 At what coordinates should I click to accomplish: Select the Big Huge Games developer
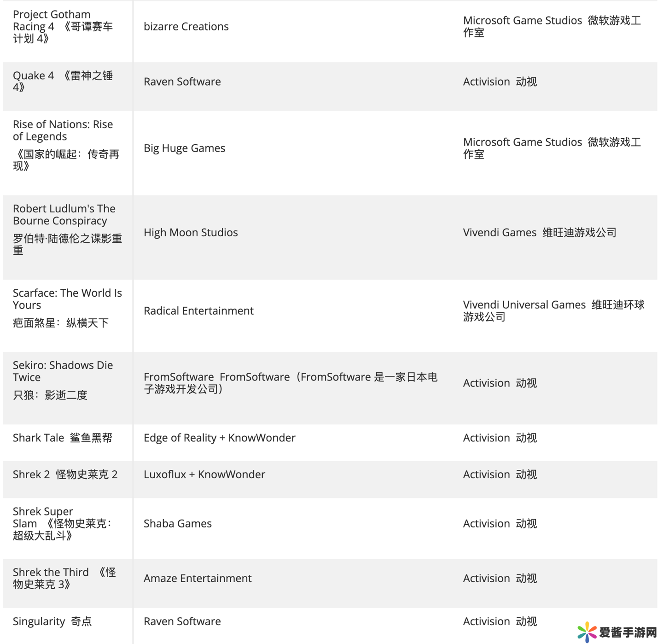[184, 148]
